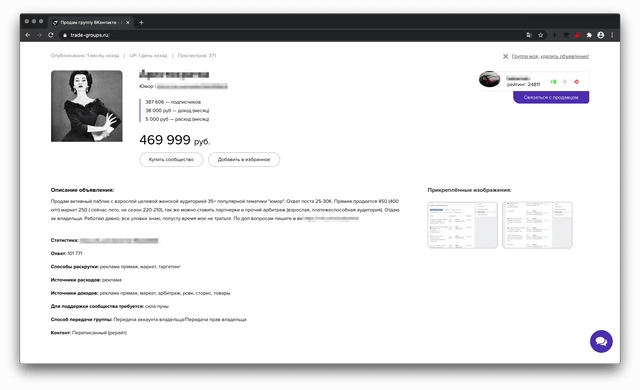
Task: Click 'Группа моя, удалить объявление!' link
Action: [x=550, y=56]
